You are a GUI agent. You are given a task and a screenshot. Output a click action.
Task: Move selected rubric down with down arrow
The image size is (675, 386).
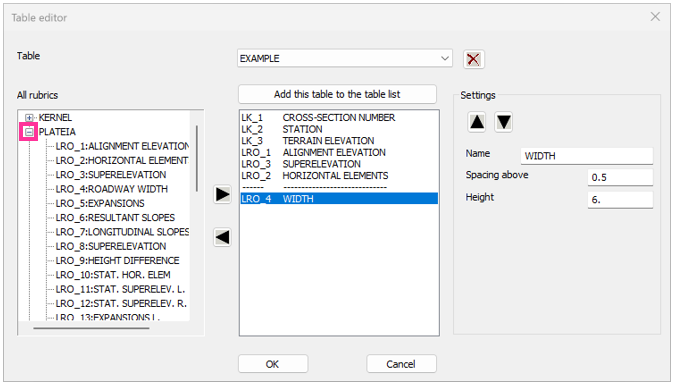point(503,122)
